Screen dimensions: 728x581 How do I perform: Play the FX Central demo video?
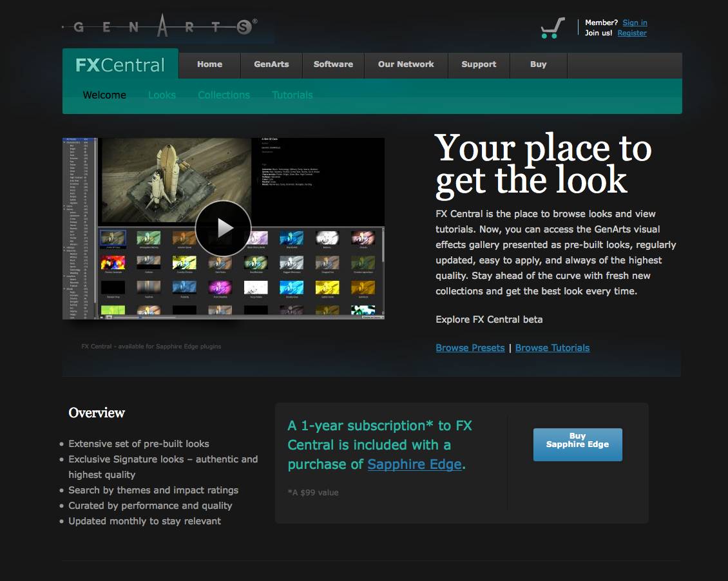tap(224, 228)
